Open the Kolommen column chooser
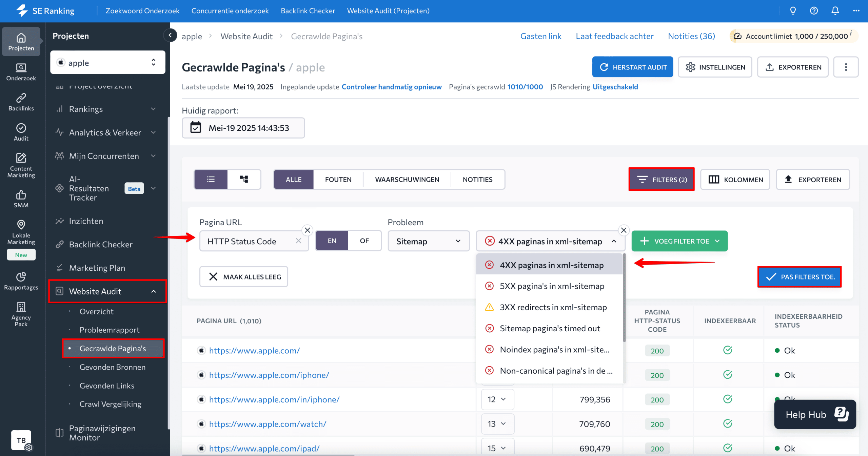868x456 pixels. 735,180
